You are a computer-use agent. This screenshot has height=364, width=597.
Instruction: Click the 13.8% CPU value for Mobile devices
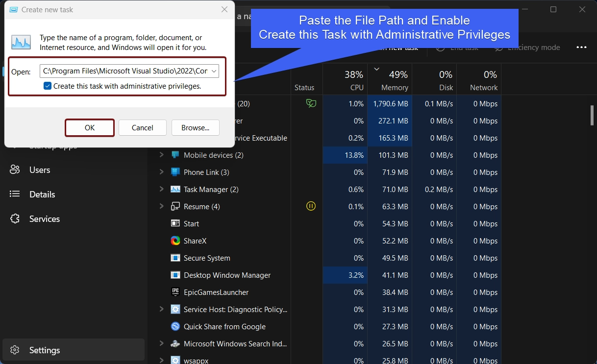[x=354, y=155]
